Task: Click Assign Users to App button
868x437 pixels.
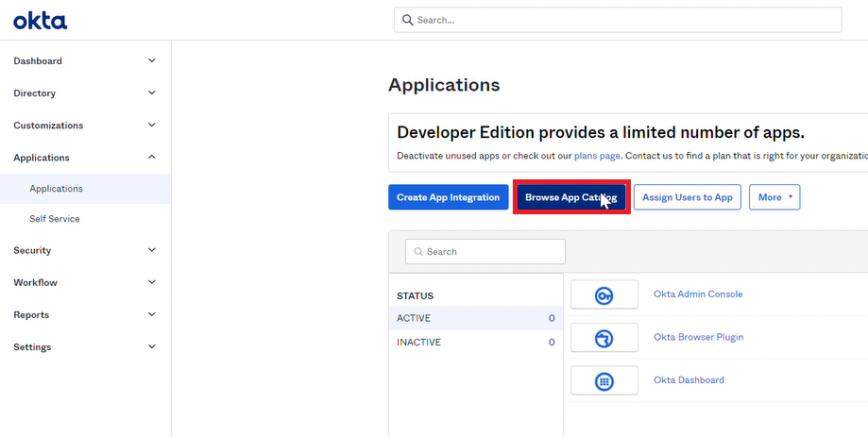Action: [x=687, y=197]
